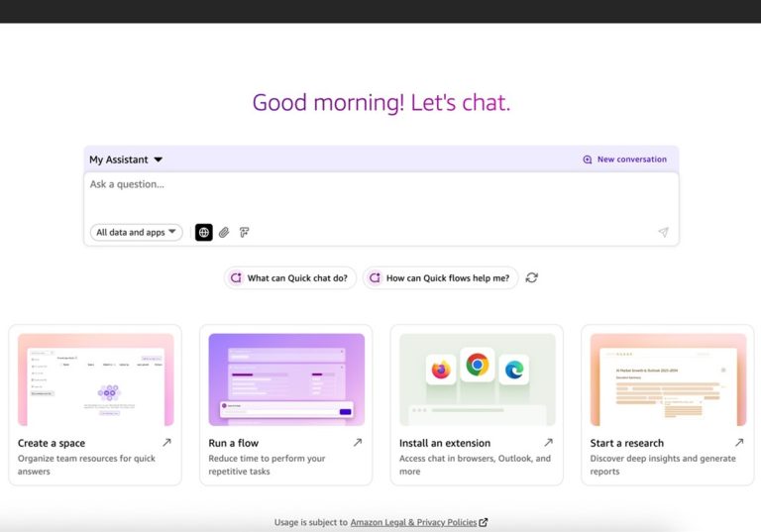Screen dimensions: 761x532
Task: Choose 'How can Quick flows help me?' suggestion
Action: pyautogui.click(x=440, y=278)
